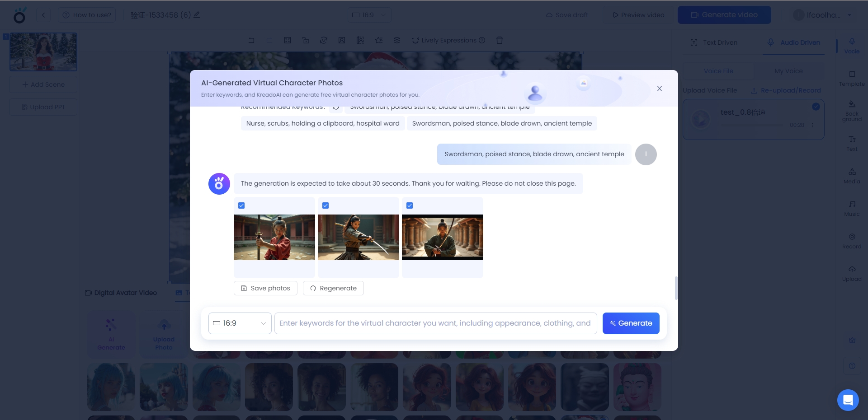Open the chat support bubble icon
Image resolution: width=868 pixels, height=420 pixels.
tap(848, 400)
